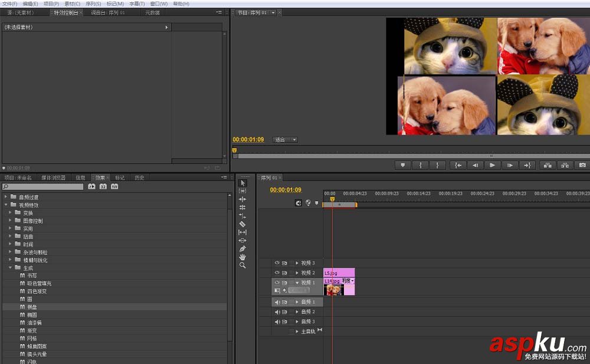Mute 音频 3 track speaker toggle
The width and height of the screenshot is (590, 364).
tap(277, 322)
